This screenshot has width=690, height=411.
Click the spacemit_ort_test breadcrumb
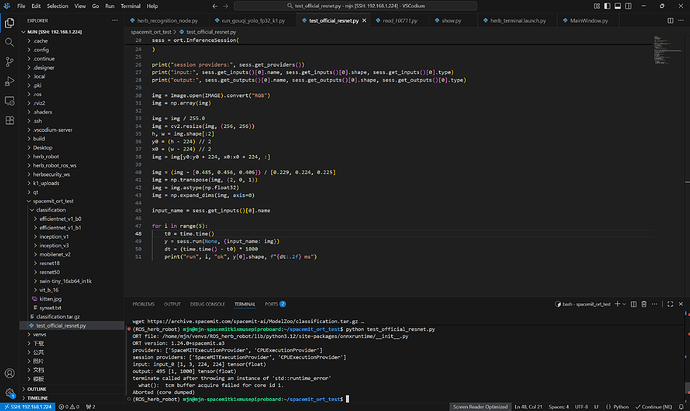click(x=151, y=32)
